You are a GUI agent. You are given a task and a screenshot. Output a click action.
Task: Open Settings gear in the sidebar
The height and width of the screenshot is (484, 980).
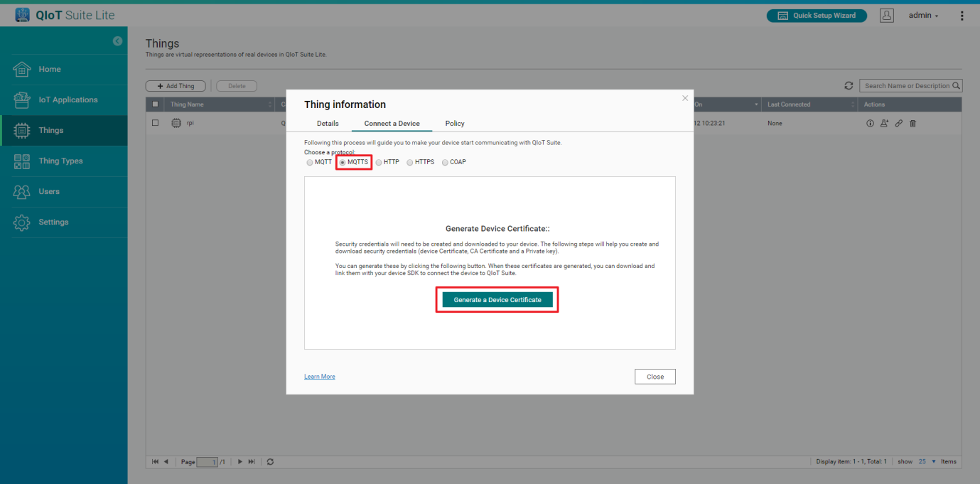point(22,222)
